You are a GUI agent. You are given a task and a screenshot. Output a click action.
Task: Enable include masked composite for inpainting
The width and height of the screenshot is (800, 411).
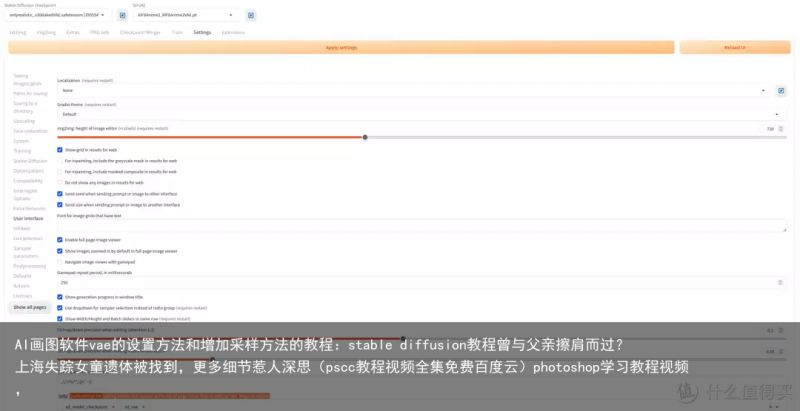[x=60, y=172]
